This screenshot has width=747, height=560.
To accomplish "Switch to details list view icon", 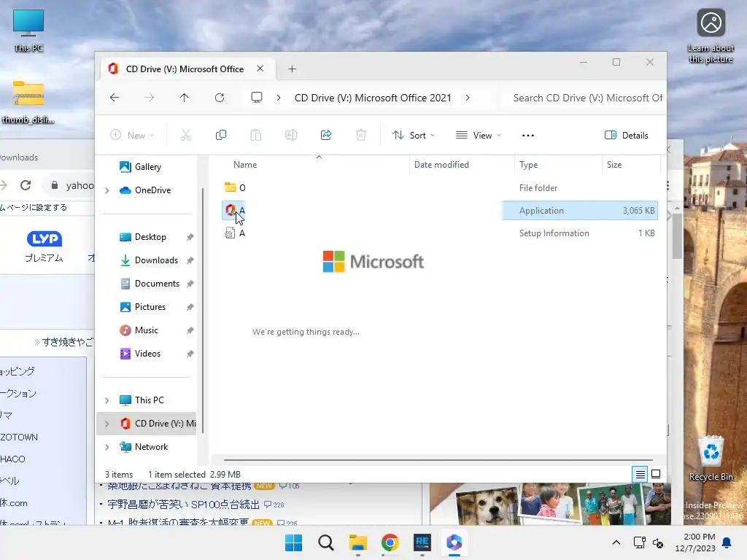I will [x=640, y=474].
